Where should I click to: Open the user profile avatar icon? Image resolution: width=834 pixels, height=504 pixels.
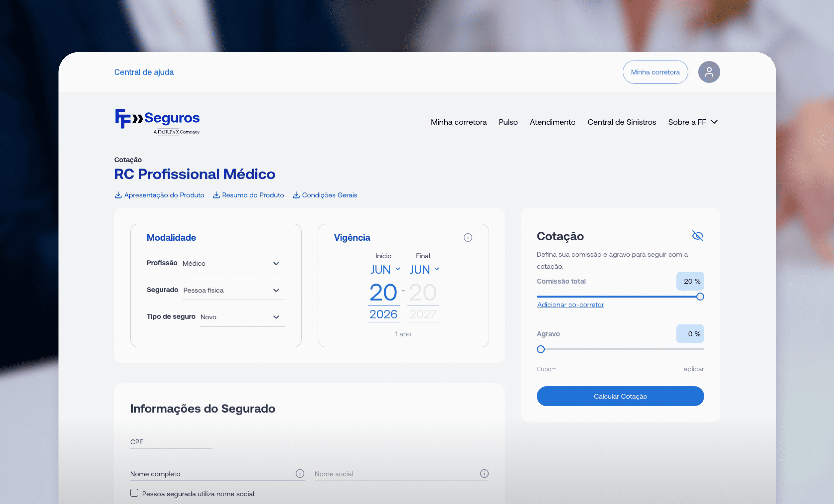709,72
